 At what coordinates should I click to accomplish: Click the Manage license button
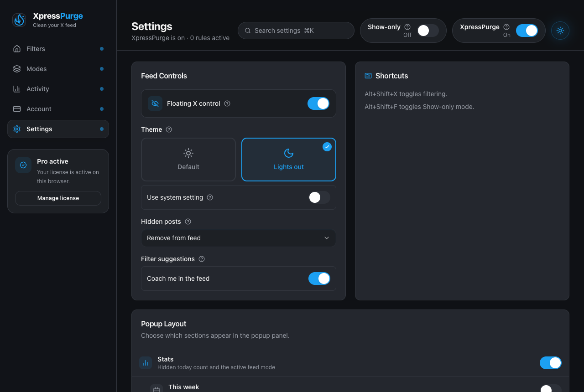coord(58,198)
